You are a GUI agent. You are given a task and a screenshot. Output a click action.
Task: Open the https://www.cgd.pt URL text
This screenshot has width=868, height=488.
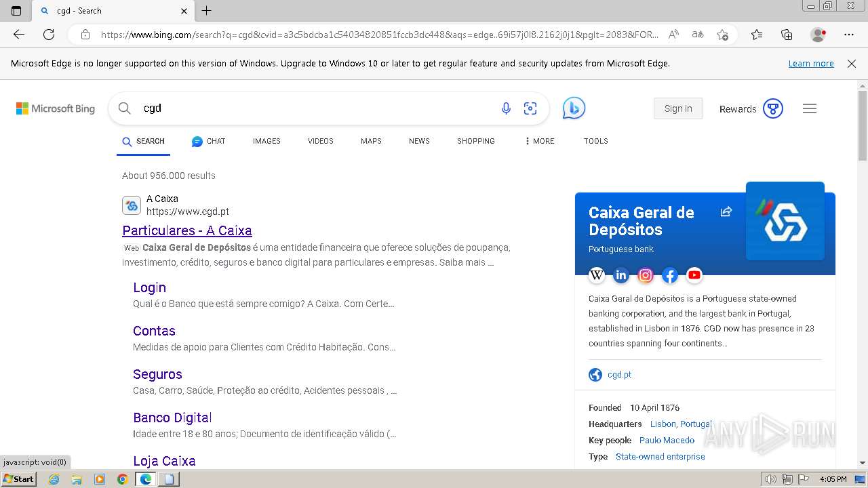(188, 211)
